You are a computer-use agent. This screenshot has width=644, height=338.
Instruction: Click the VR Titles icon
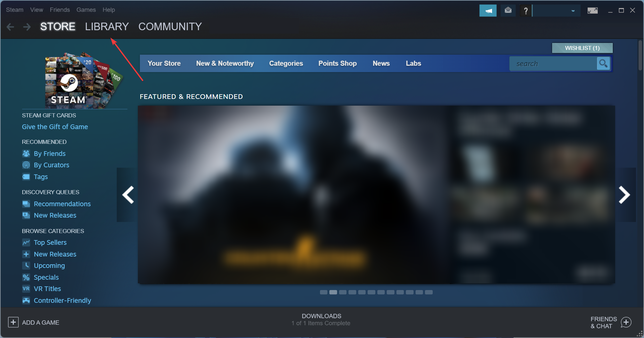26,289
